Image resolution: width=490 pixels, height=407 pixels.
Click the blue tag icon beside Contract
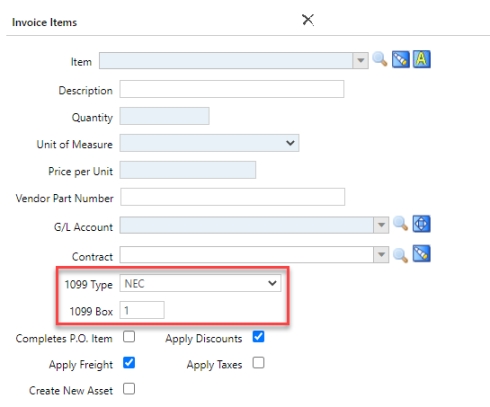coord(422,254)
